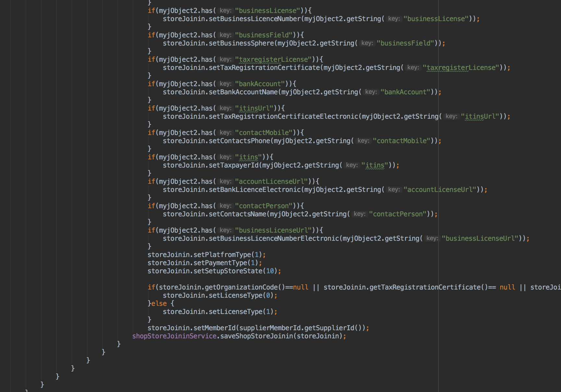
Task: Click the setPlatfromType(1) line
Action: (207, 255)
